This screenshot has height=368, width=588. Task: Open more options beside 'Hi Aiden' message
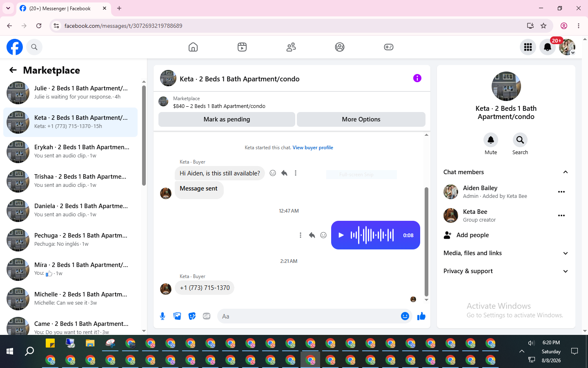pos(296,173)
